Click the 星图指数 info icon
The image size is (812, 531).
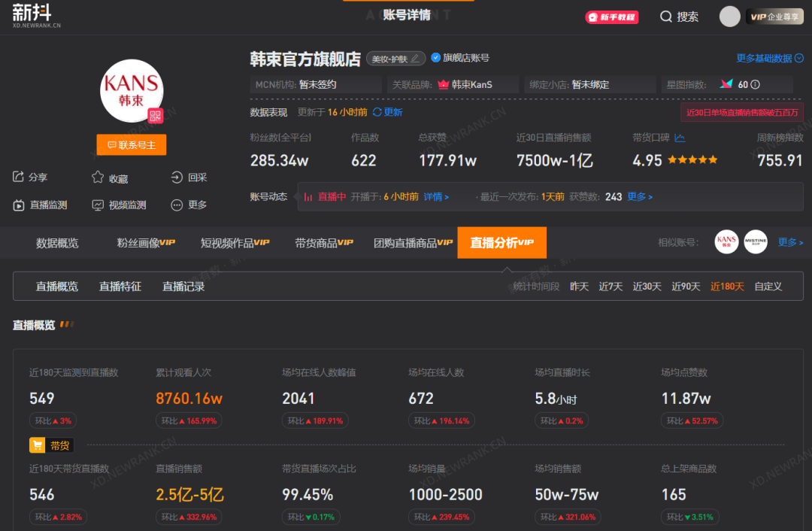(x=756, y=84)
